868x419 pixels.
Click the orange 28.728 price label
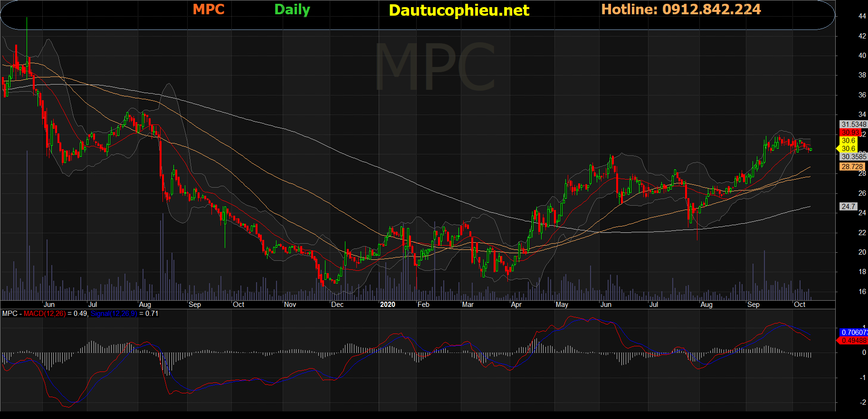[x=852, y=167]
